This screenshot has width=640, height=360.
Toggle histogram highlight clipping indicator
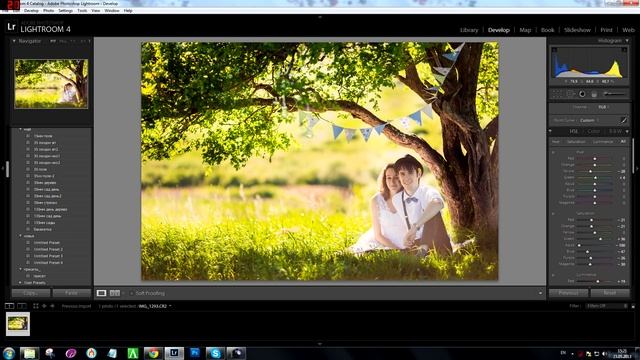624,50
